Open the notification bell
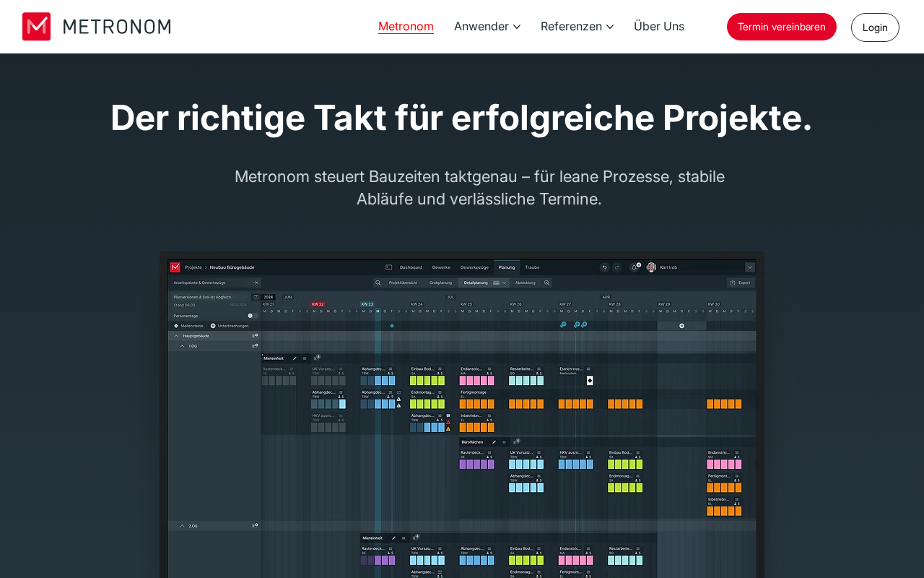This screenshot has width=924, height=578. 635,267
